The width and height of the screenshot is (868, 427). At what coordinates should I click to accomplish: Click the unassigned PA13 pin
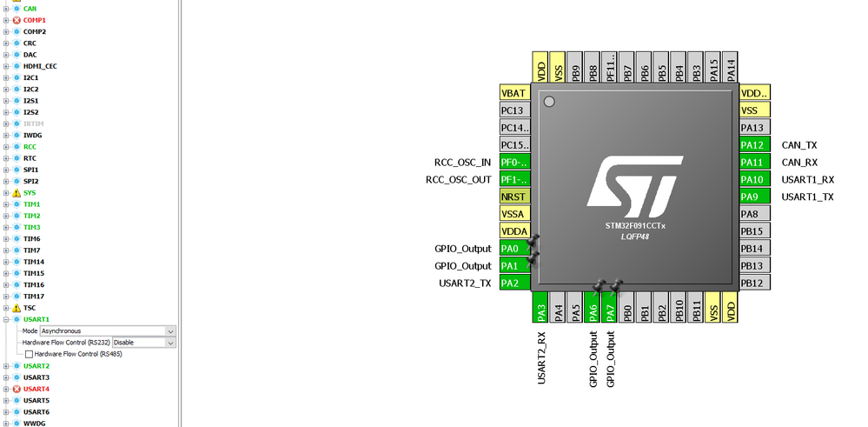tap(755, 128)
